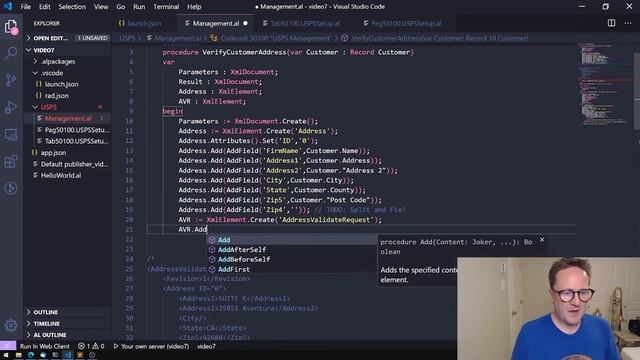Viewport: 640px width, 360px height.
Task: Switch to the launch.json editor tab
Action: point(144,23)
